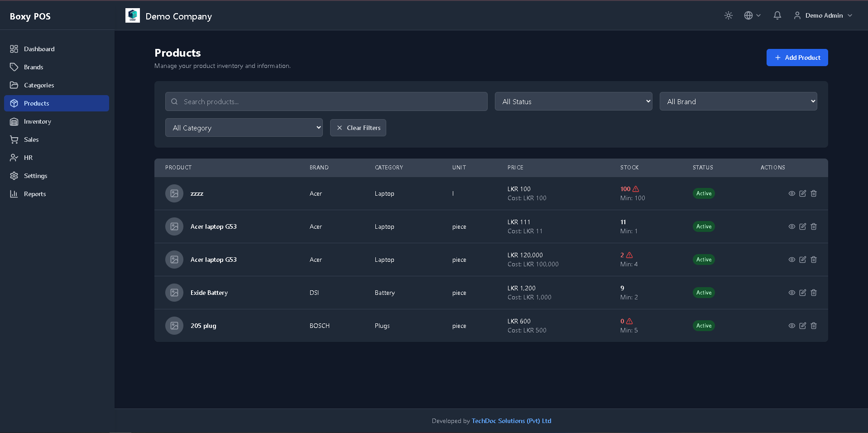The width and height of the screenshot is (868, 433).
Task: Click the DSI brand cell
Action: coord(314,293)
